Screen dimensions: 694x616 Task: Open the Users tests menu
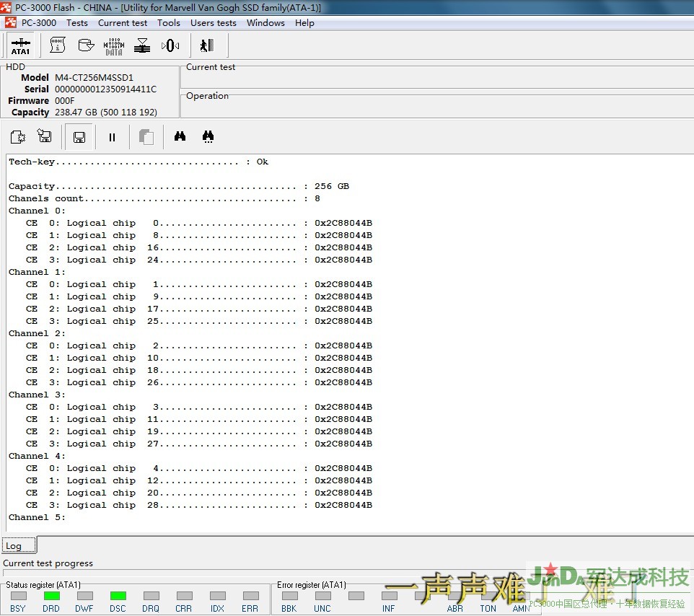point(214,22)
